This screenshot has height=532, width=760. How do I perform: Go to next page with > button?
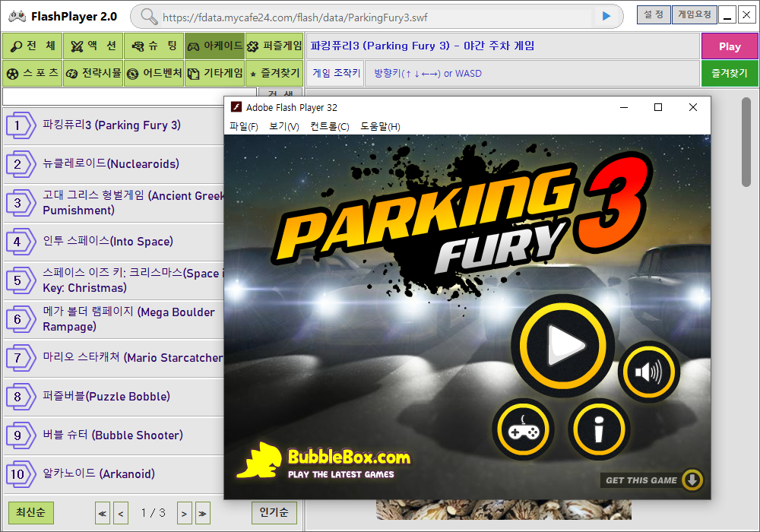coord(184,514)
